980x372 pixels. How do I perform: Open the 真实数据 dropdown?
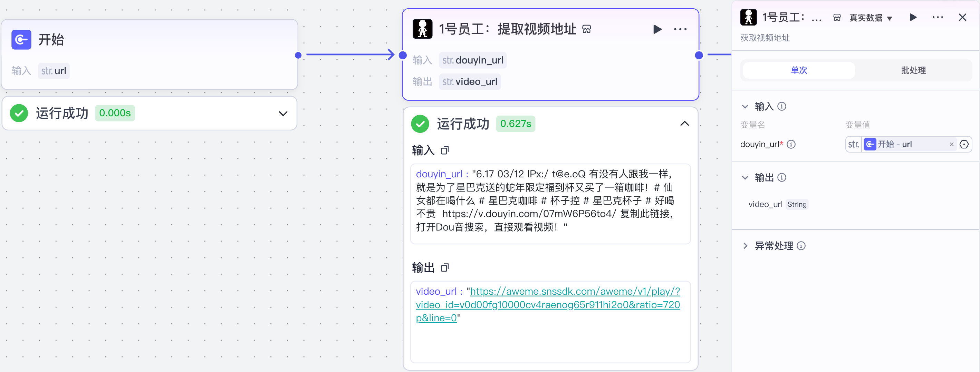pos(871,18)
